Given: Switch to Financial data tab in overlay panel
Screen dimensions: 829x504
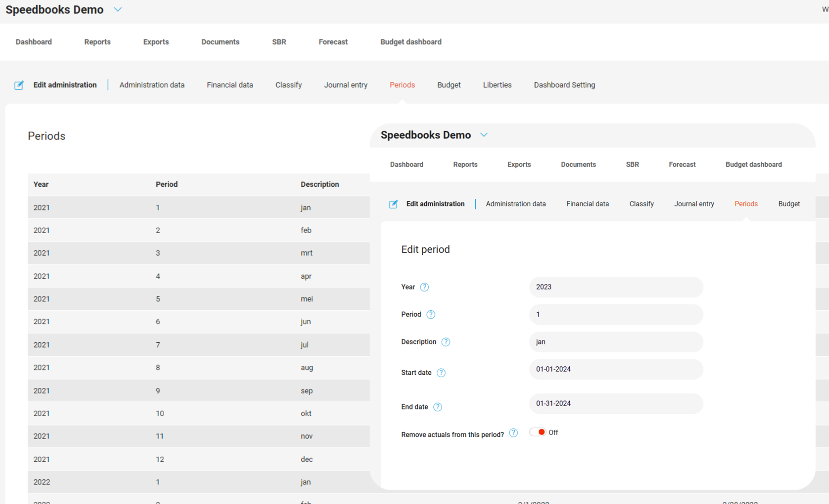Looking at the screenshot, I should (x=588, y=204).
